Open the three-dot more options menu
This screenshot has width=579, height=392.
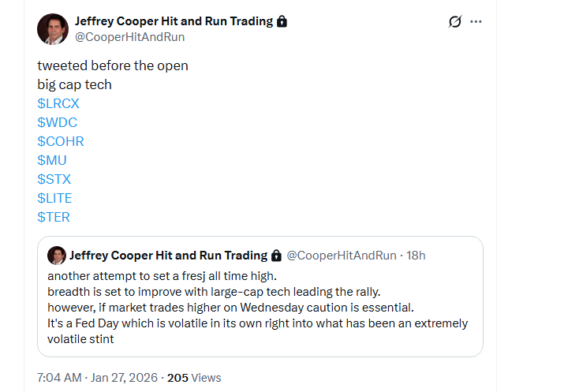(476, 22)
